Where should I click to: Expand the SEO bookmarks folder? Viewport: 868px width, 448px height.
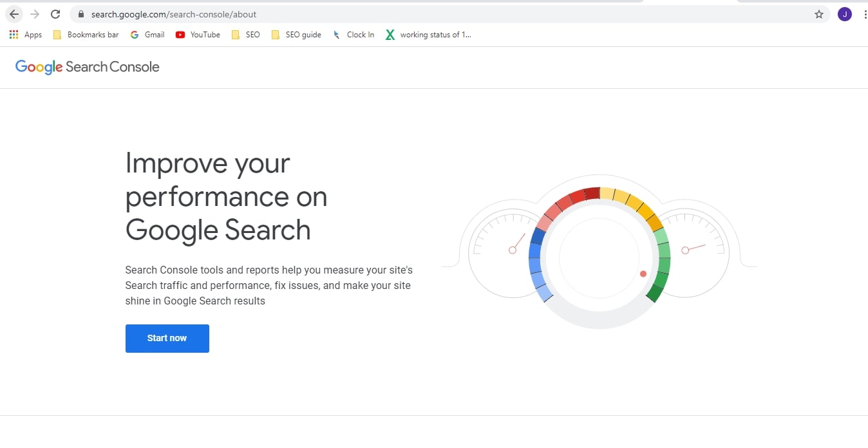pyautogui.click(x=246, y=35)
